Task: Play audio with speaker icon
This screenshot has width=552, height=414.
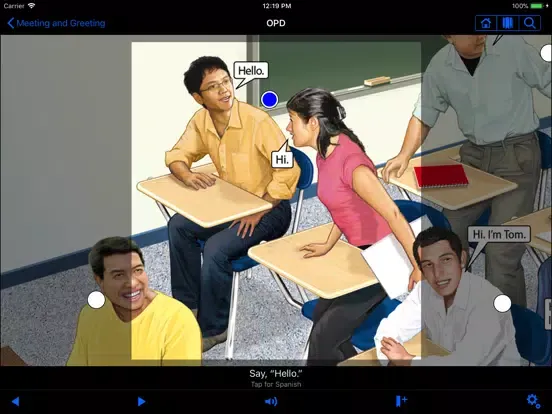Action: [271, 401]
